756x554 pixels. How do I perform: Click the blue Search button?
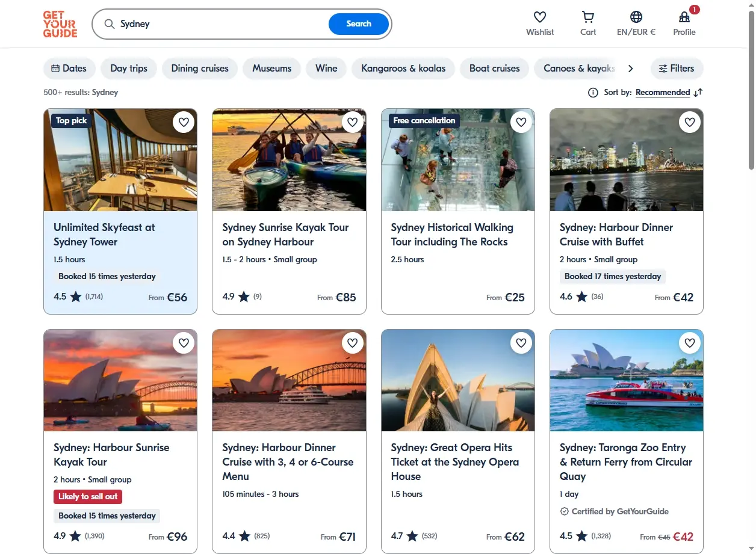359,24
